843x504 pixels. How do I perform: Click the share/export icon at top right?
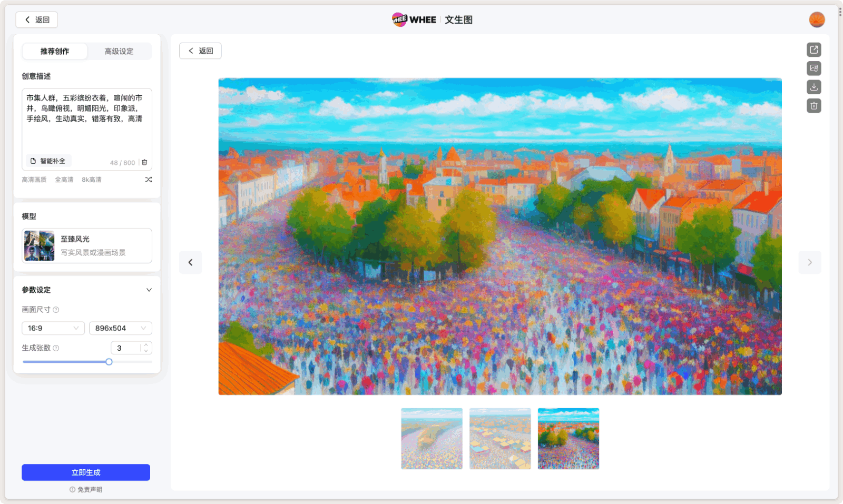[813, 50]
